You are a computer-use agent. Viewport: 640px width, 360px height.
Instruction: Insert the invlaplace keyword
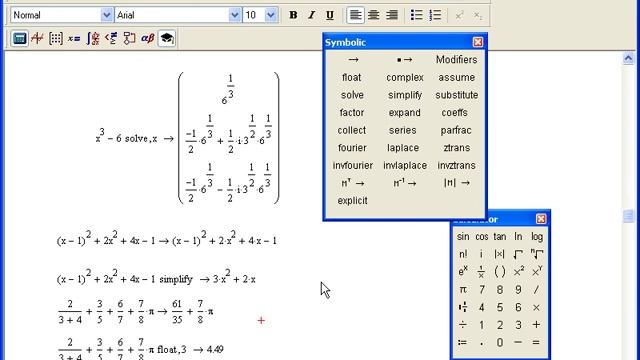[x=405, y=166]
